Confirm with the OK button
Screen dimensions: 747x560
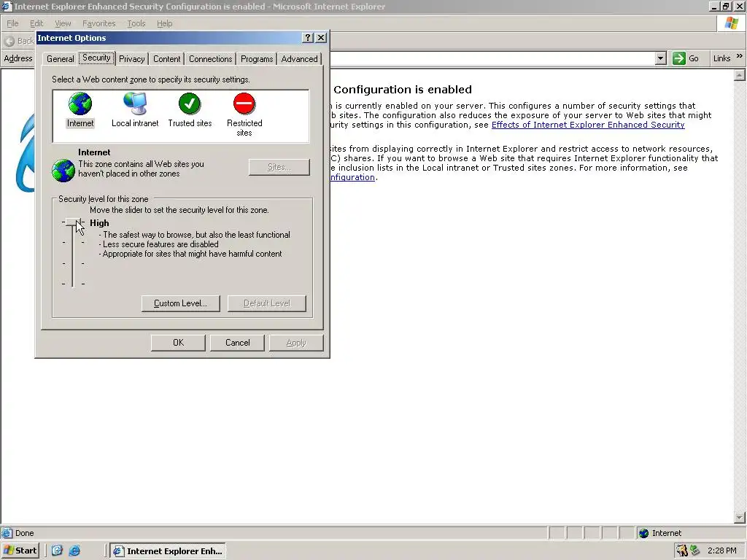point(178,343)
